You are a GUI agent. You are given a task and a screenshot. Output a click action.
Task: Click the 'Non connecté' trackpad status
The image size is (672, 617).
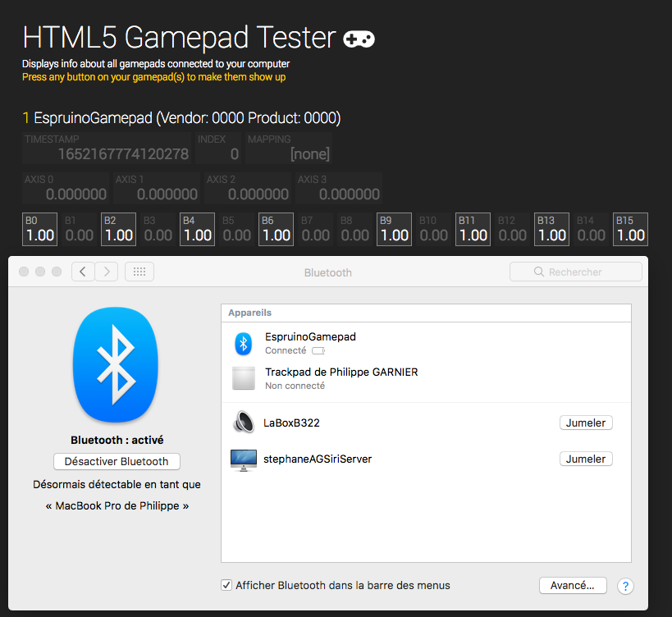tap(295, 386)
